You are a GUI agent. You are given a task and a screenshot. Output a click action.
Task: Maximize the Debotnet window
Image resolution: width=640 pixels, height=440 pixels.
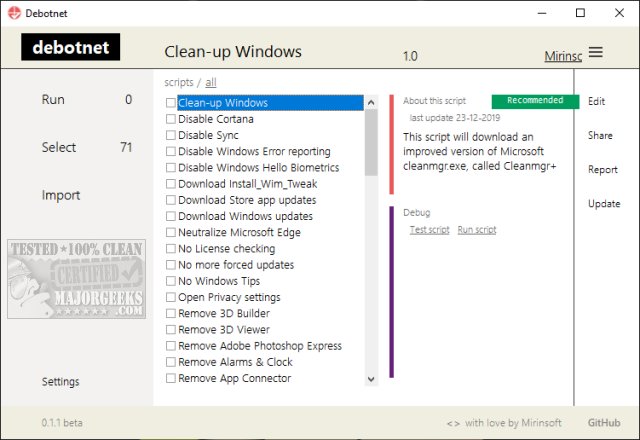coord(580,13)
